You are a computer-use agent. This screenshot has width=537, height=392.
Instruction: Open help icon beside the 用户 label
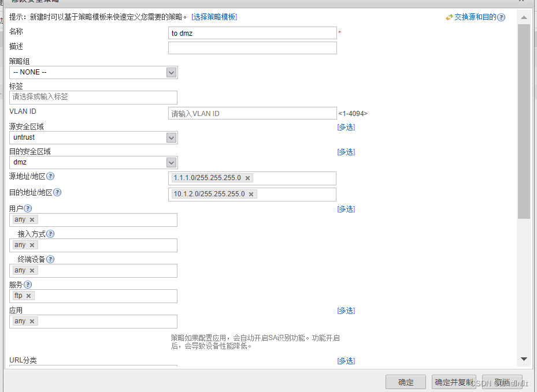point(28,208)
